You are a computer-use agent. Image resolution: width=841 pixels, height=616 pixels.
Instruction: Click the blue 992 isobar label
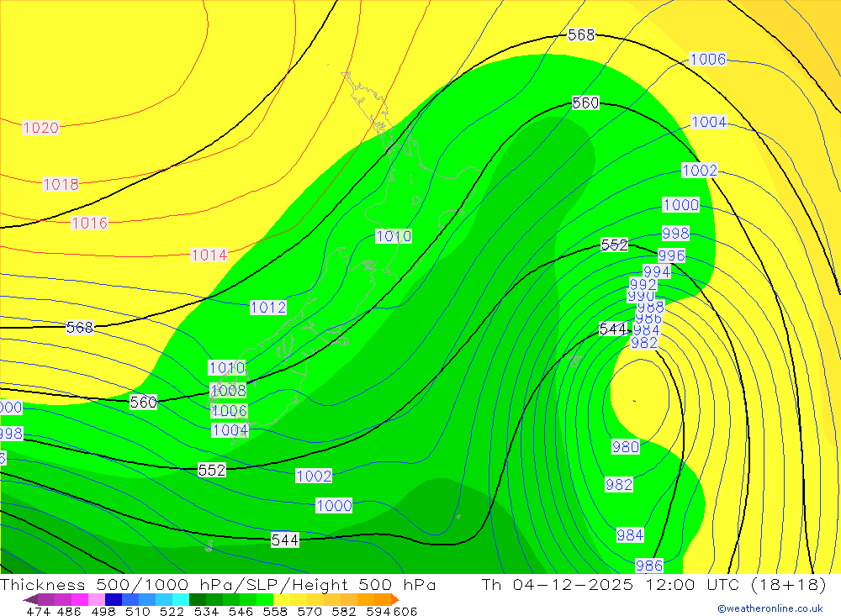643,284
